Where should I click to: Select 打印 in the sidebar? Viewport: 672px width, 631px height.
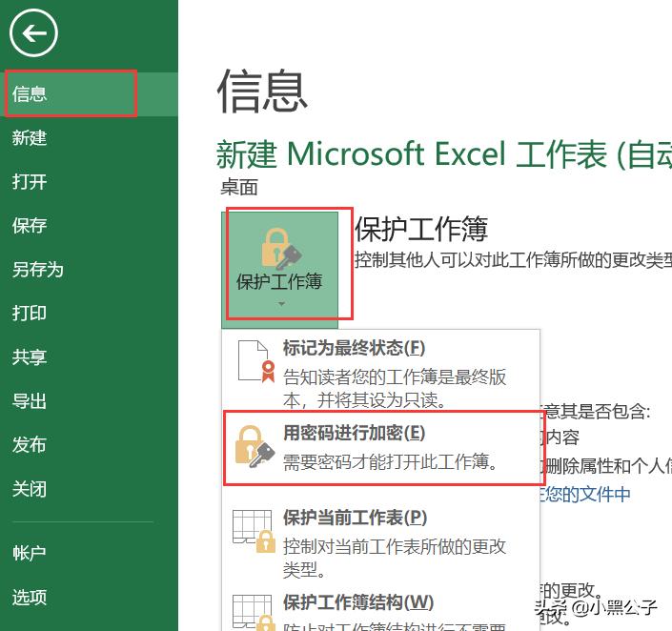[89, 314]
